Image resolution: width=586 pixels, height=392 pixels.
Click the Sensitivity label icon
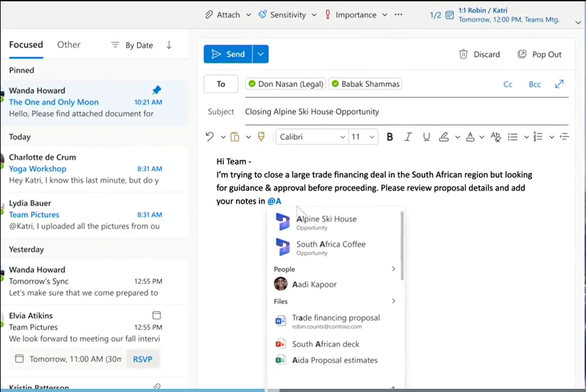263,15
